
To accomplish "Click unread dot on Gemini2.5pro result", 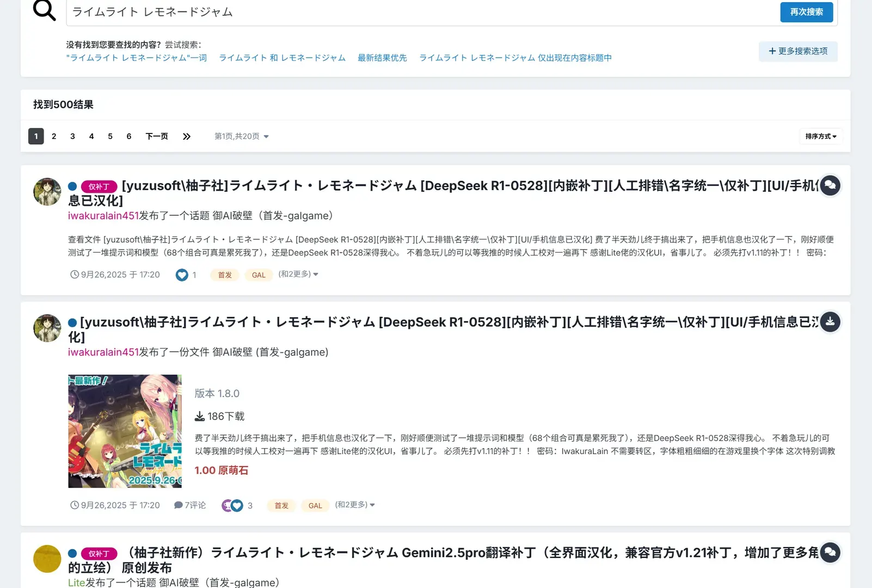I will pyautogui.click(x=72, y=554).
